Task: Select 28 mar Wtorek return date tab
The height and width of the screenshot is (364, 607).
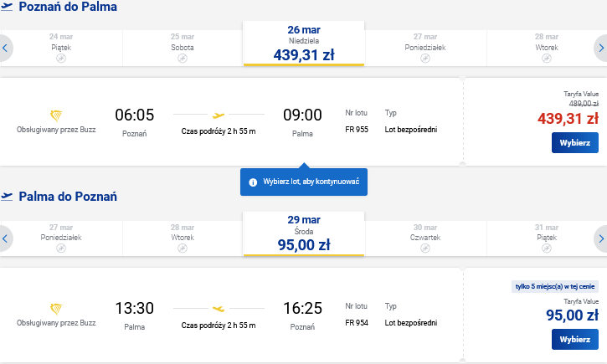Action: click(x=183, y=238)
